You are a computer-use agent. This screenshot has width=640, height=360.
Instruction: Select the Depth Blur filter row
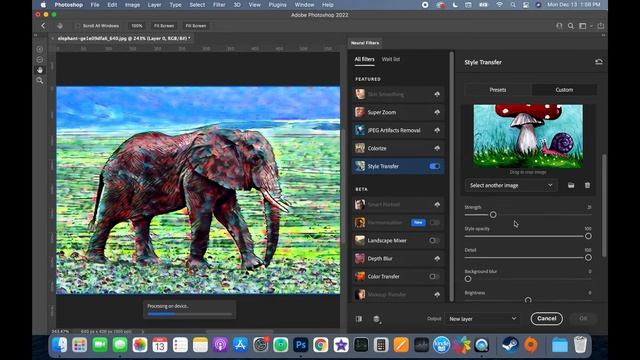398,258
